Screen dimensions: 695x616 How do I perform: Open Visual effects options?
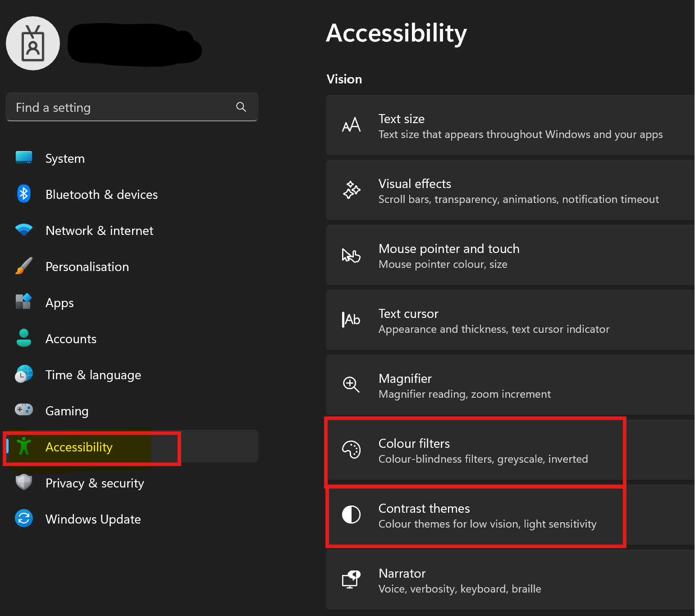509,191
